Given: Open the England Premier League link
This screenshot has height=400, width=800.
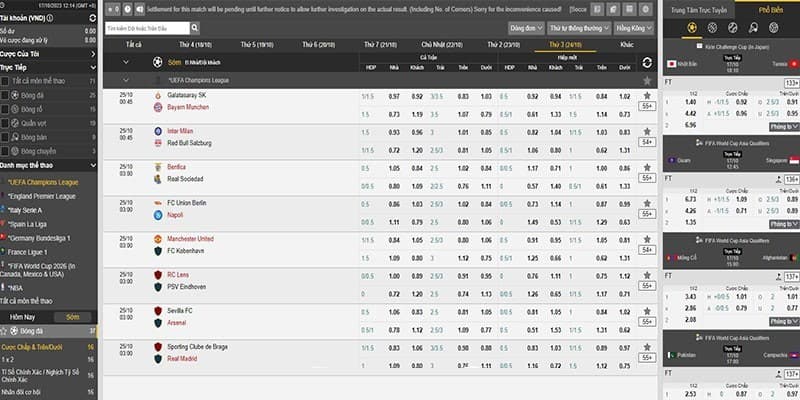Looking at the screenshot, I should coord(42,196).
